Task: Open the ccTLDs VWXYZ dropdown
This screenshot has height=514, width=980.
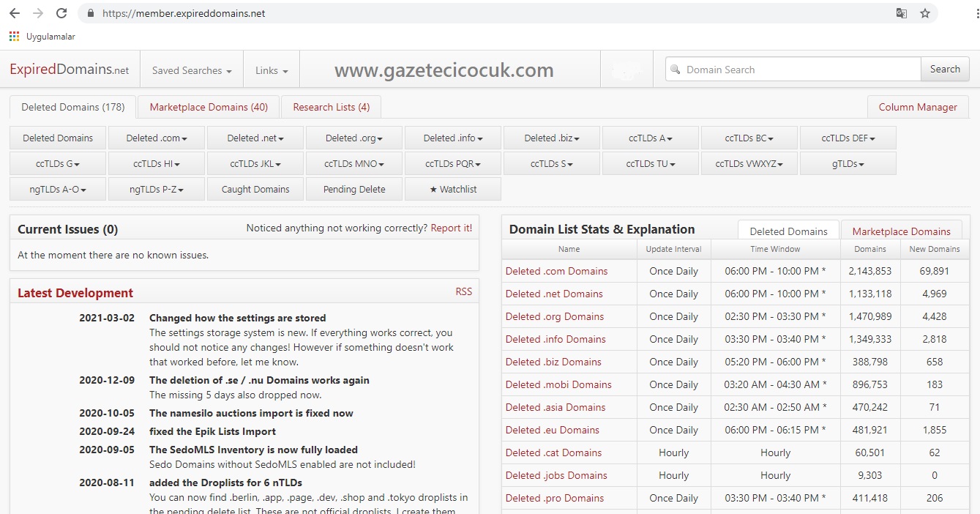Action: click(749, 163)
